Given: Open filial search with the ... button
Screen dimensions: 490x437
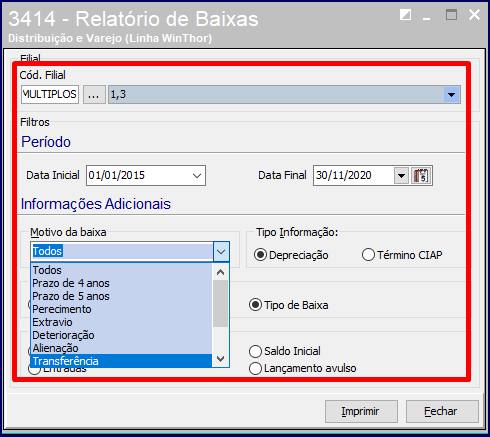Looking at the screenshot, I should (x=94, y=95).
